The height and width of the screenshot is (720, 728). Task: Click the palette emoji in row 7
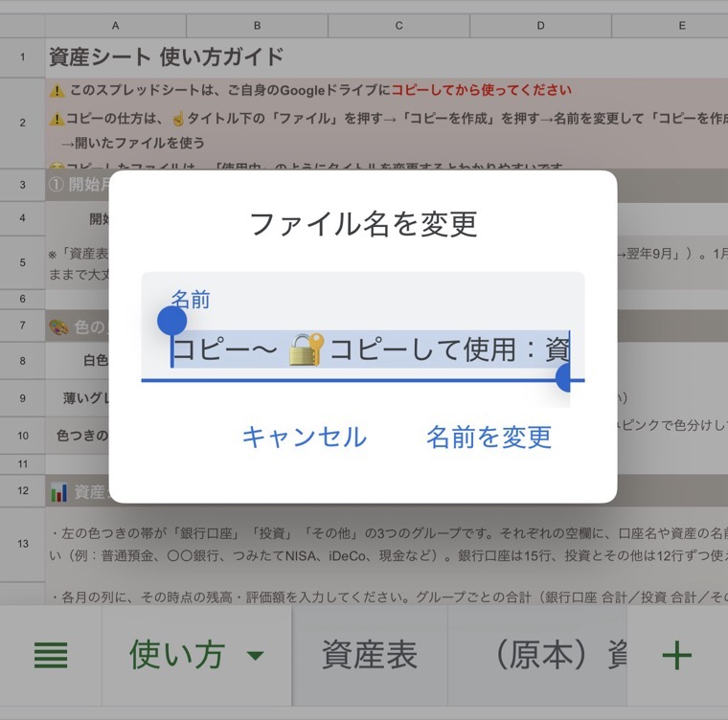click(58, 327)
